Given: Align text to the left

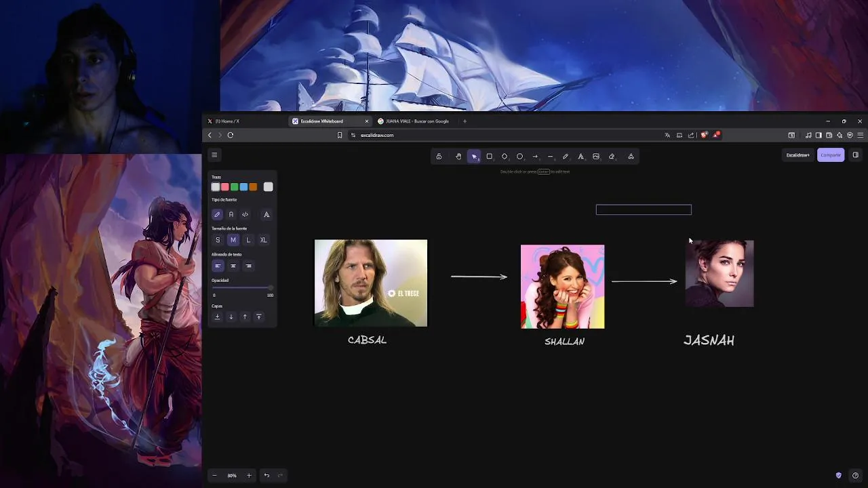Looking at the screenshot, I should pos(218,266).
